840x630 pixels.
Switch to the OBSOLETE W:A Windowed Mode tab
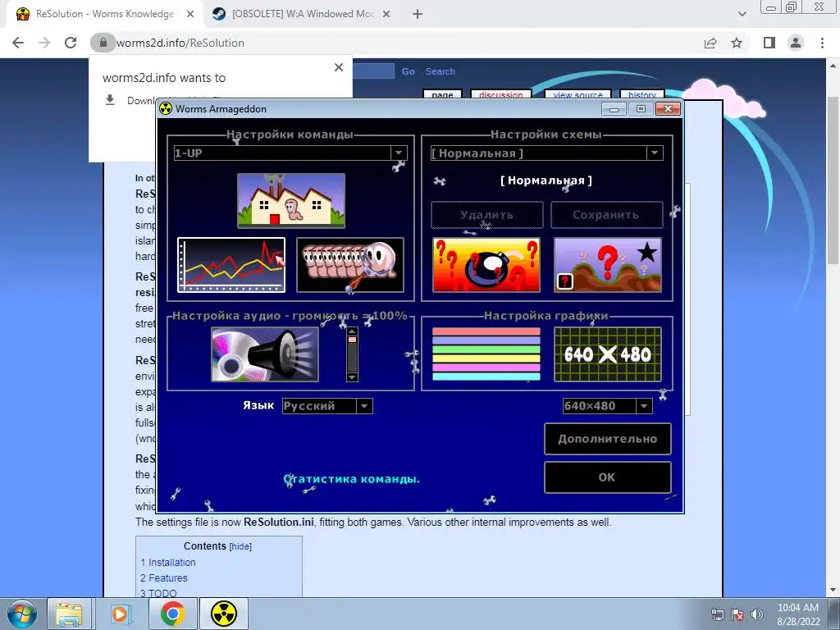(302, 14)
